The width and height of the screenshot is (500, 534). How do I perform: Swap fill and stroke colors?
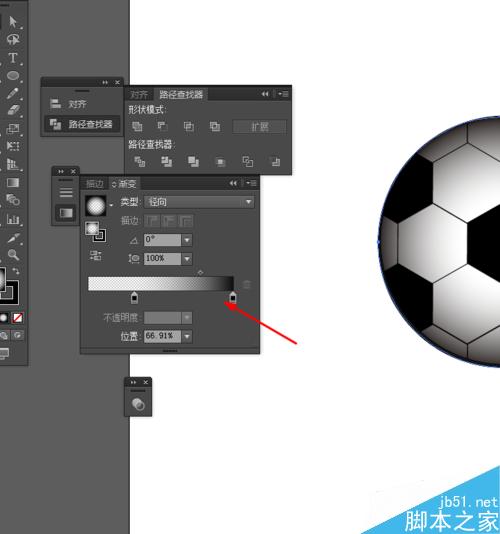pos(16,271)
